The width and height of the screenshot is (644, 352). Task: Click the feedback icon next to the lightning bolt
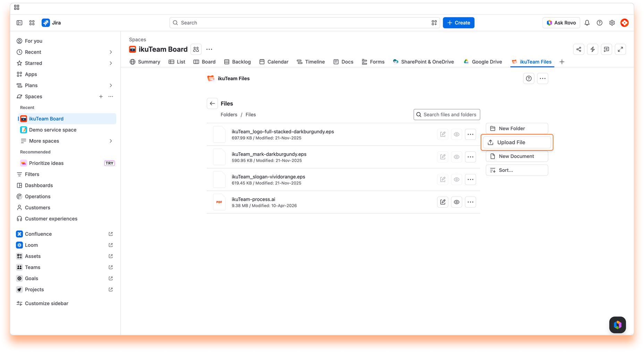point(607,49)
